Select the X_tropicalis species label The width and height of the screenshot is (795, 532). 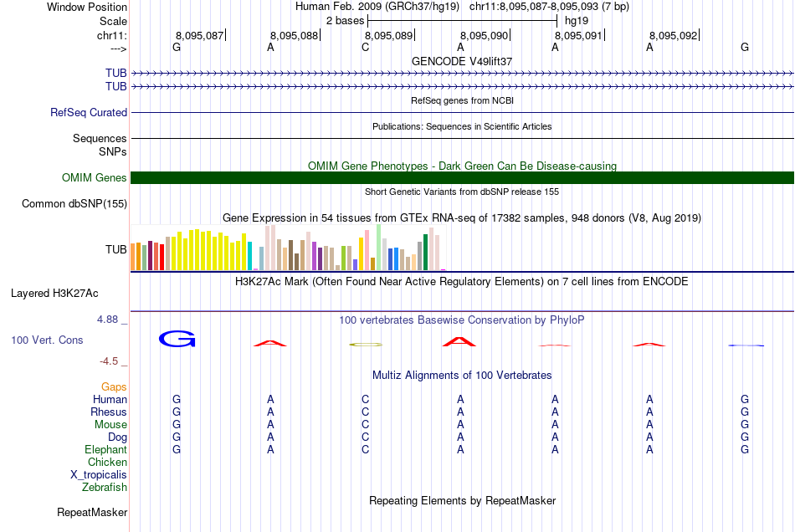(99, 475)
